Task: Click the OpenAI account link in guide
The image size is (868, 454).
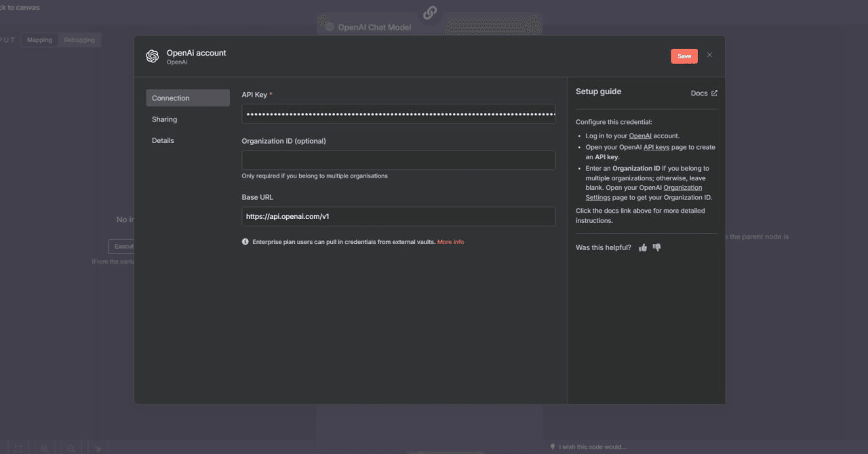Action: pyautogui.click(x=640, y=136)
